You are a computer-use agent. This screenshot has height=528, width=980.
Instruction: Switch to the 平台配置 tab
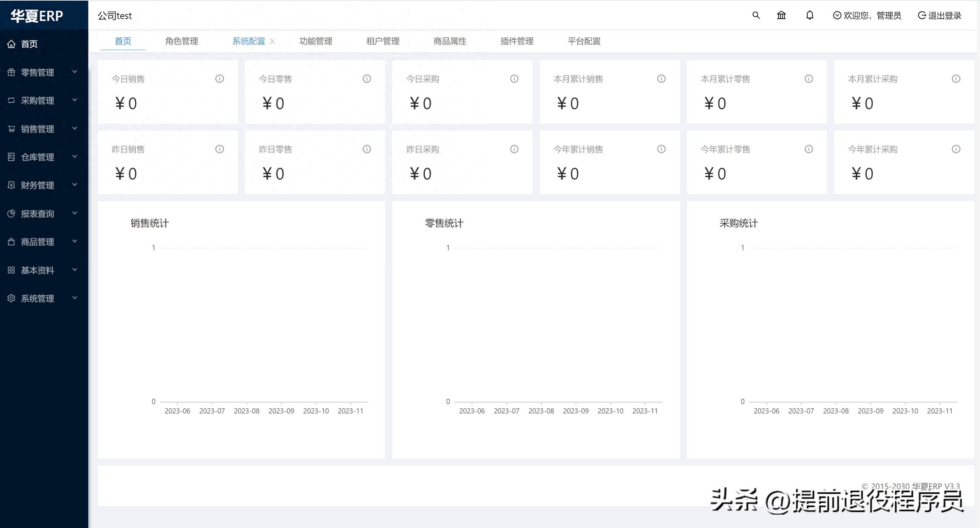click(x=584, y=41)
